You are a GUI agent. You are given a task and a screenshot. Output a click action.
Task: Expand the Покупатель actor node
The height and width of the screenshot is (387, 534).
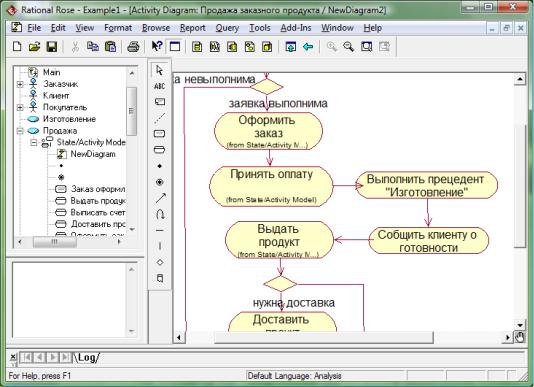[x=20, y=107]
